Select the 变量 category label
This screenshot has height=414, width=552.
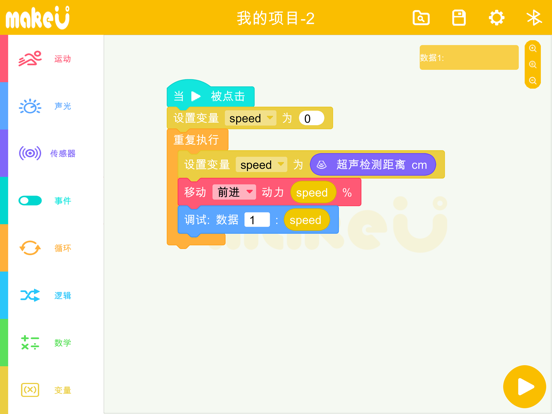coord(63,390)
